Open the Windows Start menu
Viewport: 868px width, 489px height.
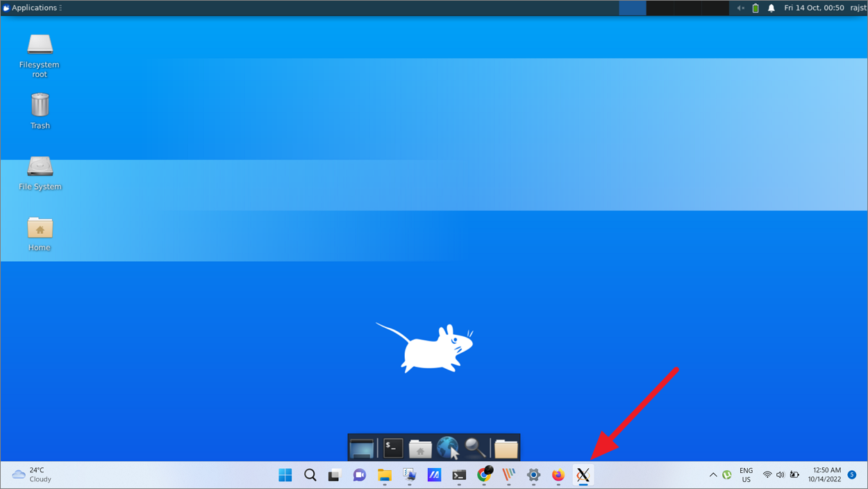285,475
